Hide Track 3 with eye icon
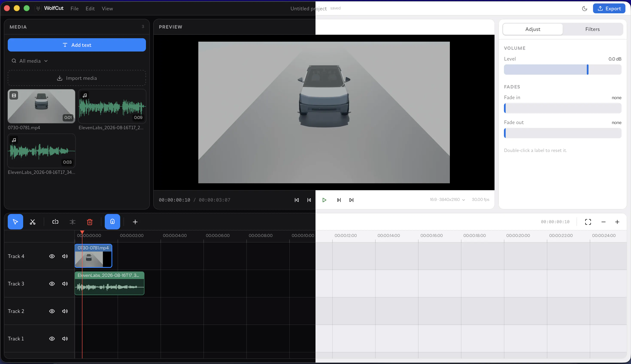Screen dimensions: 631x364 pos(52,284)
